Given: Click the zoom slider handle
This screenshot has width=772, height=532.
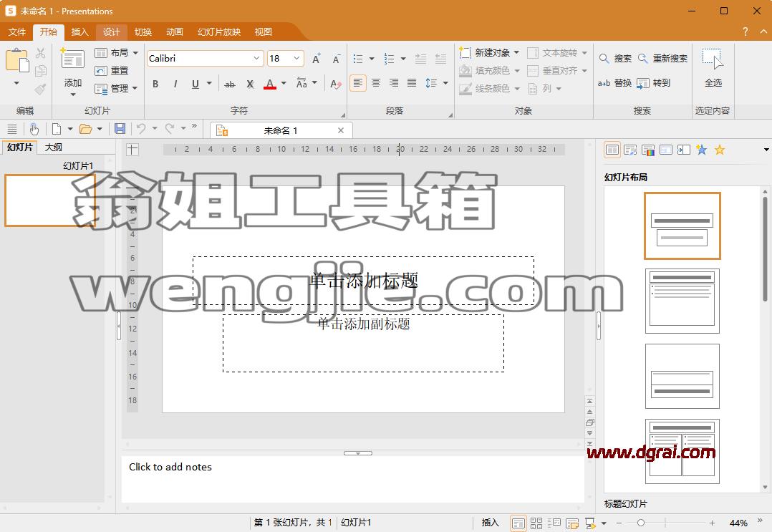Looking at the screenshot, I should coord(640,523).
